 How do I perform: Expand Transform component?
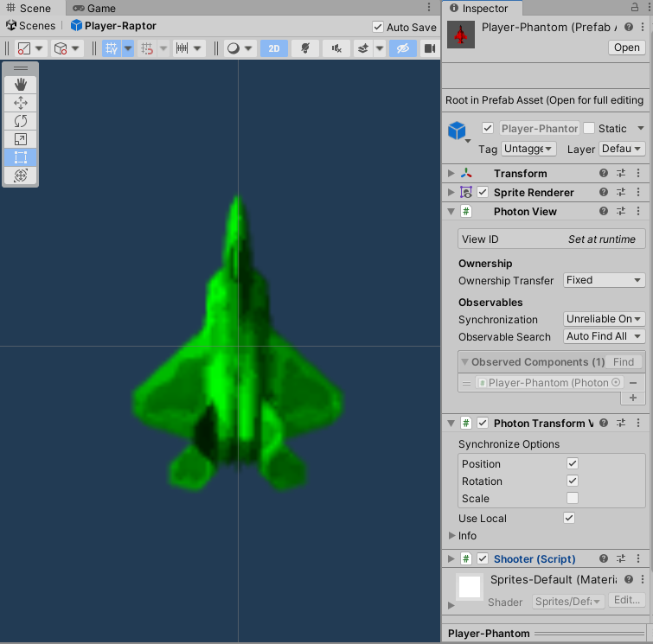[x=451, y=173]
